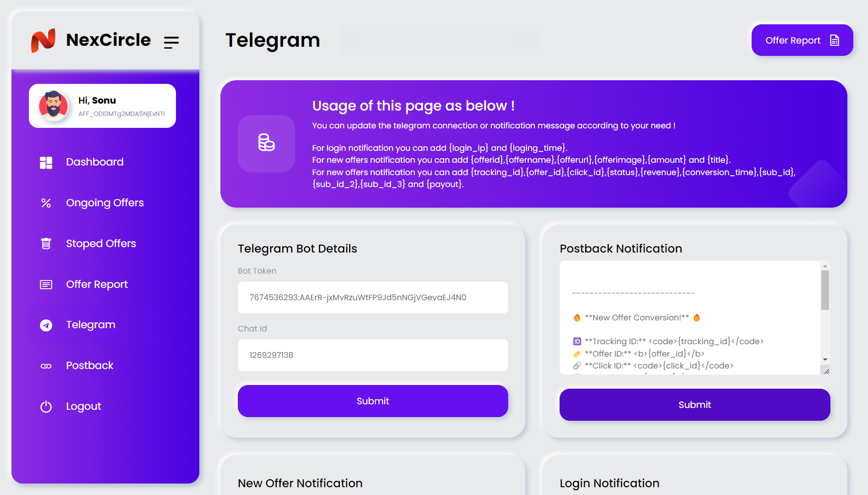This screenshot has width=868, height=495.
Task: Click Sonu's profile avatar
Action: pyautogui.click(x=54, y=106)
